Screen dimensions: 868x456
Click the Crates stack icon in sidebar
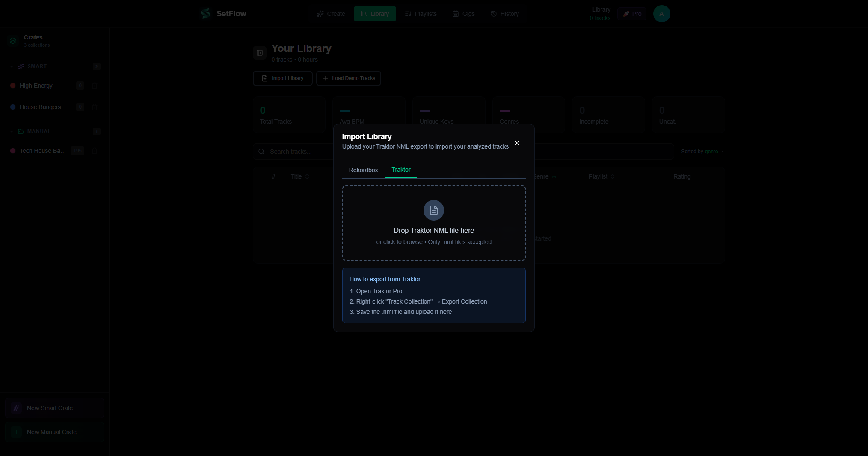click(13, 41)
